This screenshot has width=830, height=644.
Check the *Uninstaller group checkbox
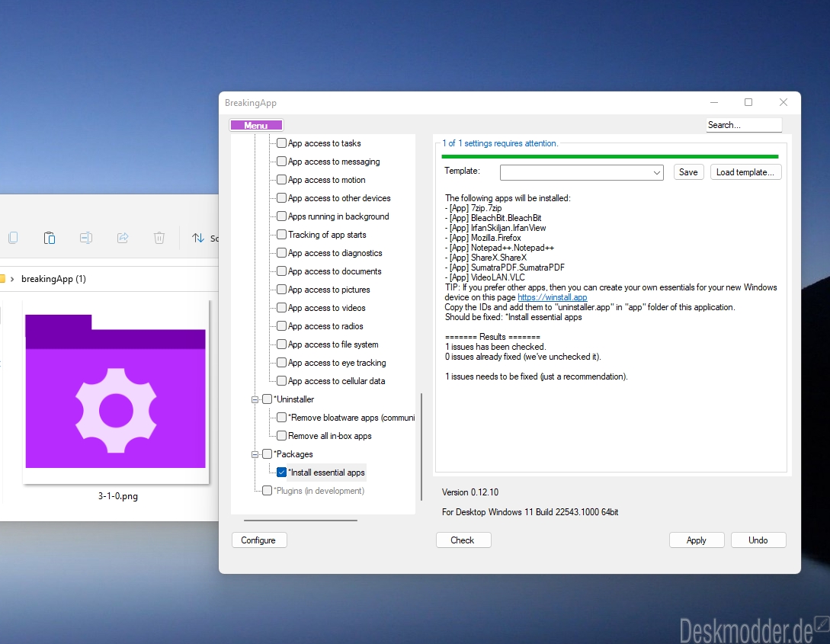tap(268, 399)
